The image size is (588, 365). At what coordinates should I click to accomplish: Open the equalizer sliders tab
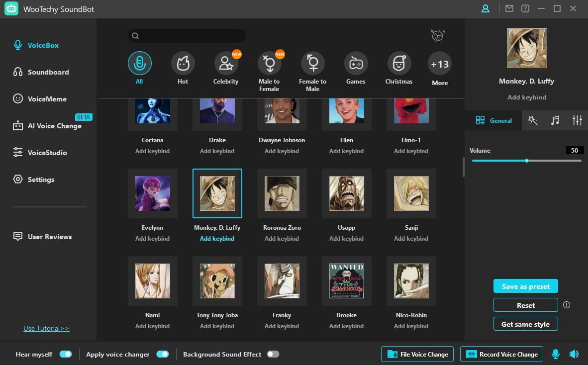[577, 120]
